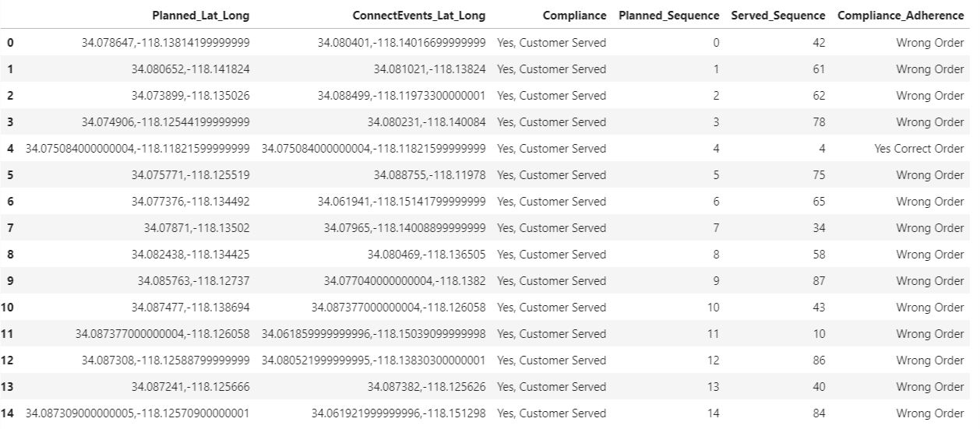Click the Planned_Lat_Long column header
This screenshot has height=429, width=980.
[x=201, y=16]
